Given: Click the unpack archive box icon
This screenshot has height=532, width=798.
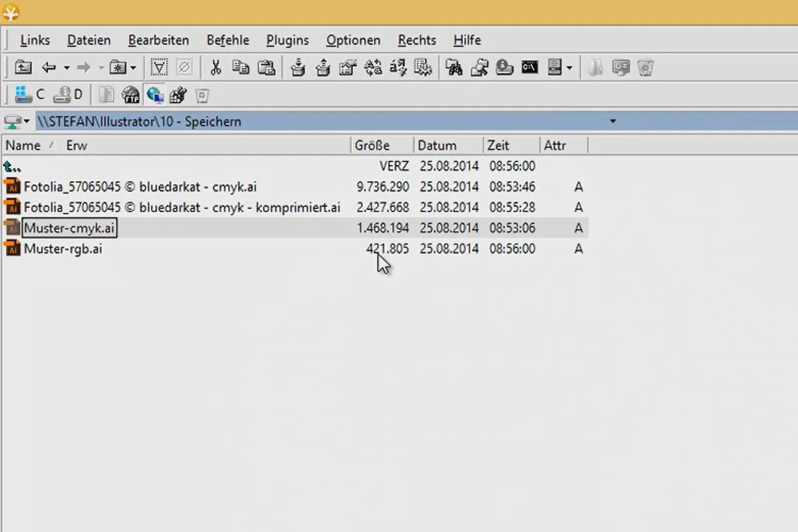Looking at the screenshot, I should [x=323, y=67].
